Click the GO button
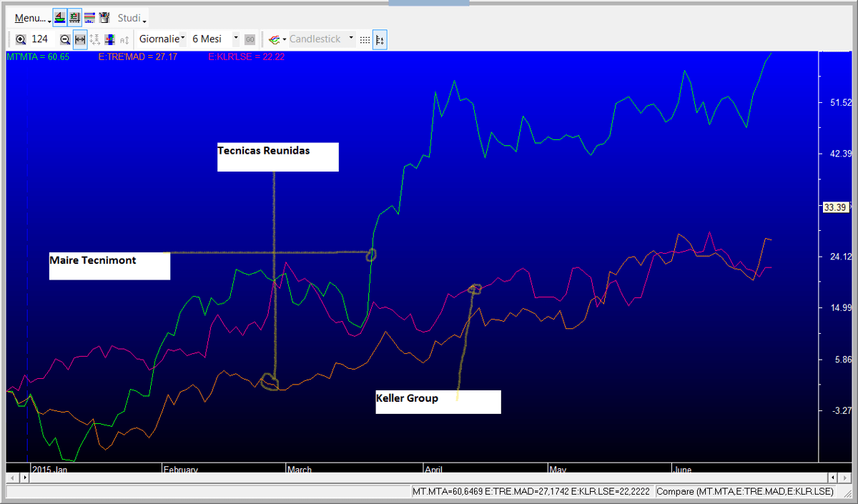This screenshot has height=504, width=858. coord(250,39)
